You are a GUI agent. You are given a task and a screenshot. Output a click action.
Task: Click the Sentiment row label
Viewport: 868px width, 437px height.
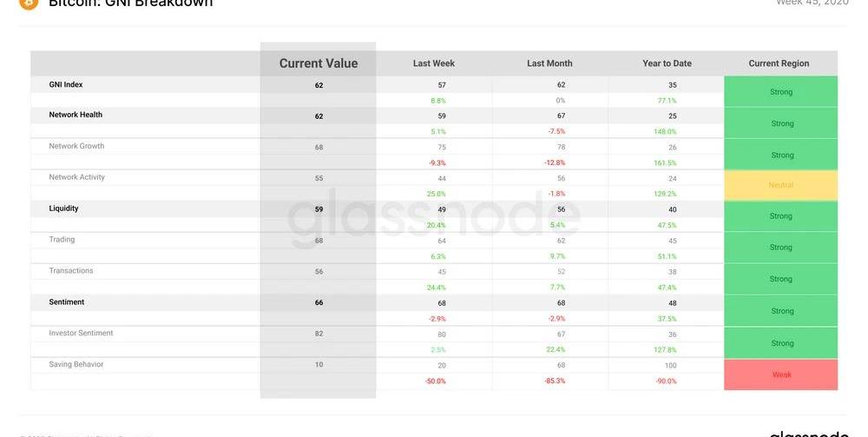[67, 302]
